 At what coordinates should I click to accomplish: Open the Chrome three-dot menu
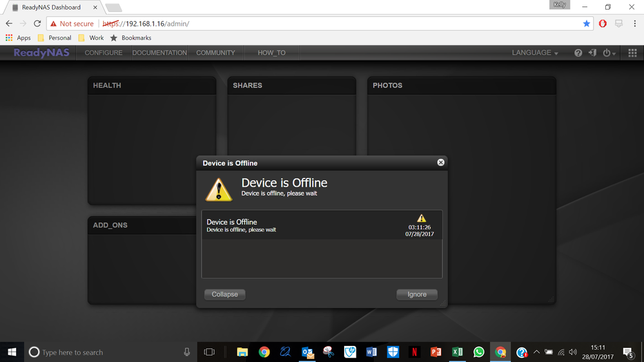pyautogui.click(x=634, y=24)
